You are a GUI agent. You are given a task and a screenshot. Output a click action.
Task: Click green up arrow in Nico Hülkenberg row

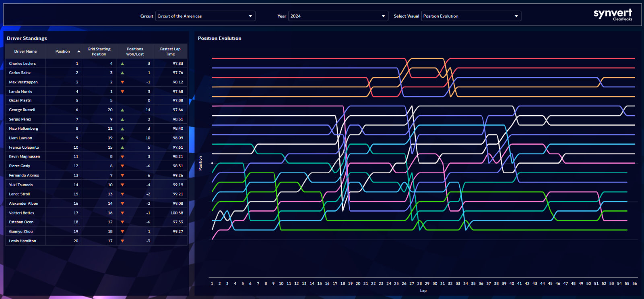point(122,129)
